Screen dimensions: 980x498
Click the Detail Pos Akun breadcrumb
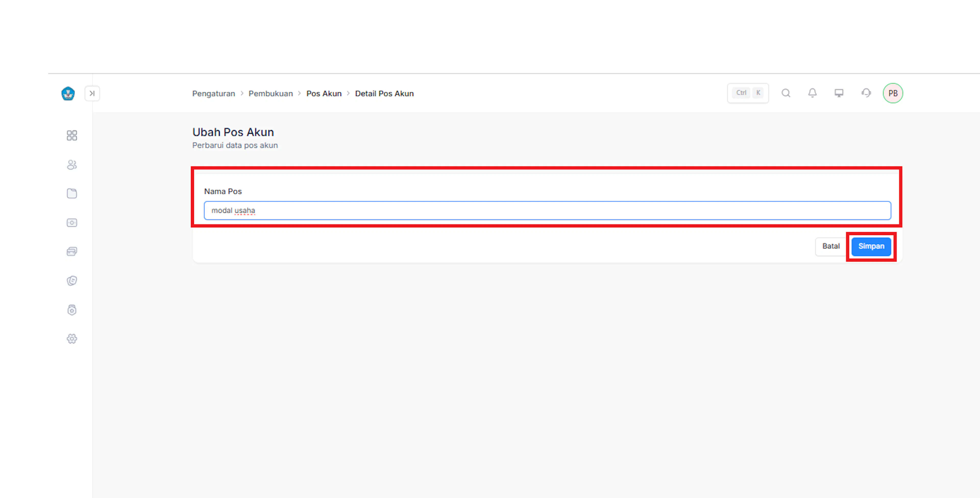click(x=384, y=94)
